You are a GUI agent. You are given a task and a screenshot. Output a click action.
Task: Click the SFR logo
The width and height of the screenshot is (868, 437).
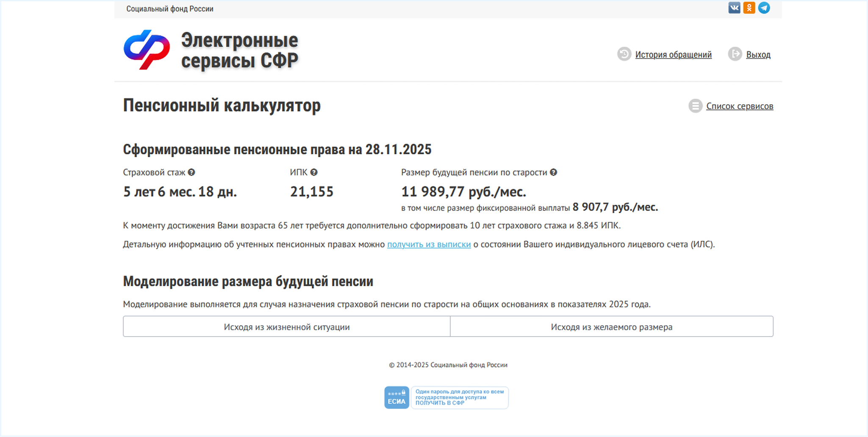(147, 50)
